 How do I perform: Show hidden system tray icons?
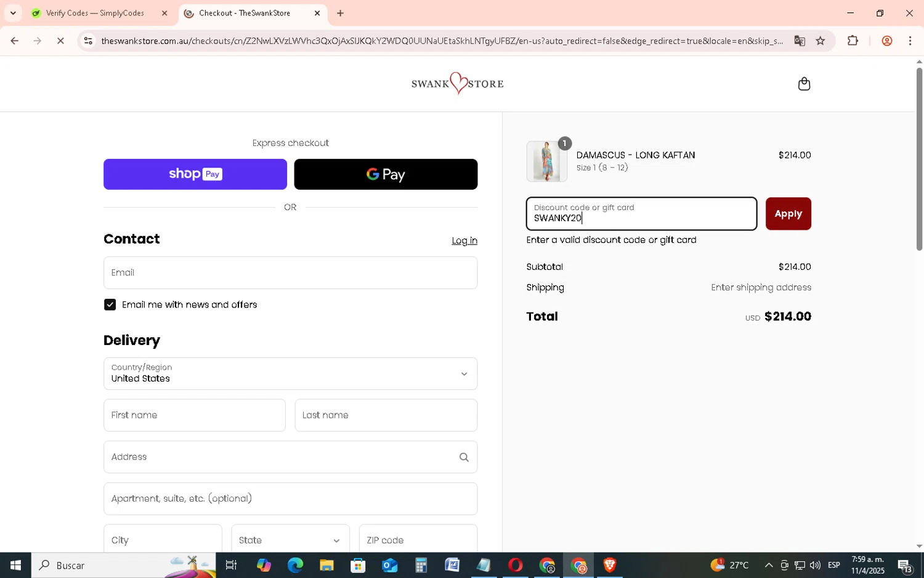769,565
